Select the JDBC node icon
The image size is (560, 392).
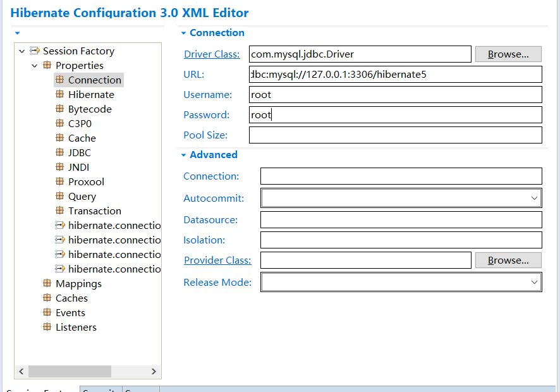(59, 152)
